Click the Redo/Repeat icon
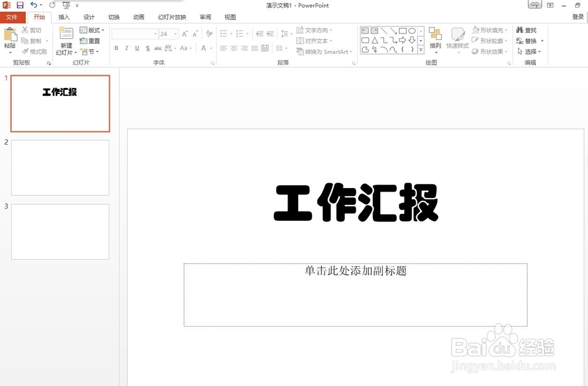The height and width of the screenshot is (386, 588). (x=52, y=5)
